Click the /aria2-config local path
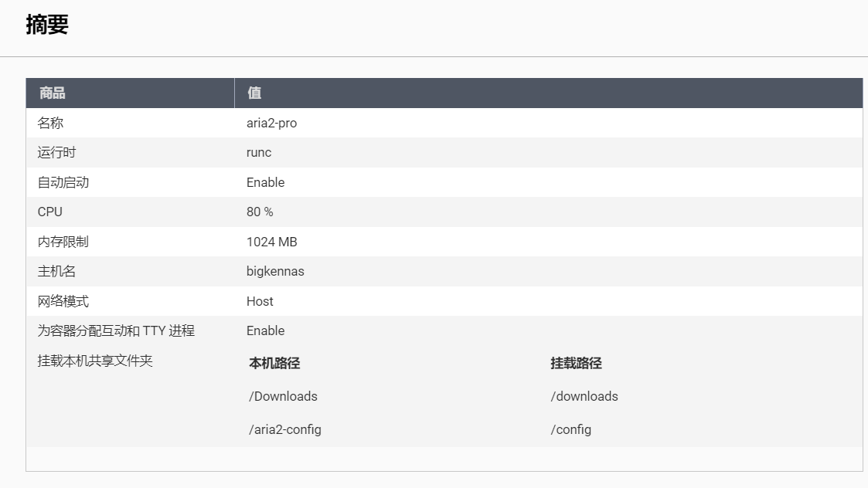This screenshot has height=488, width=868. [x=285, y=429]
